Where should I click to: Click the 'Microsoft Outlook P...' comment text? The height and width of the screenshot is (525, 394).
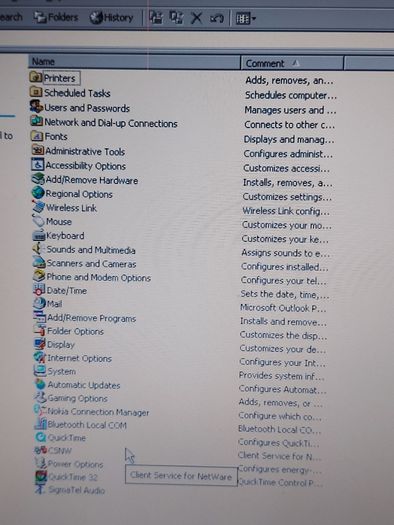pyautogui.click(x=283, y=308)
